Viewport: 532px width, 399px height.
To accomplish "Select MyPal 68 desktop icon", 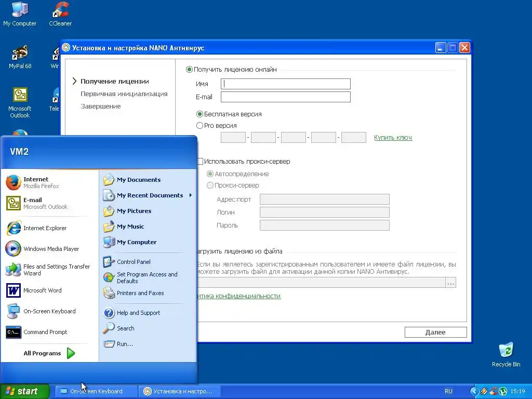I will 20,57.
